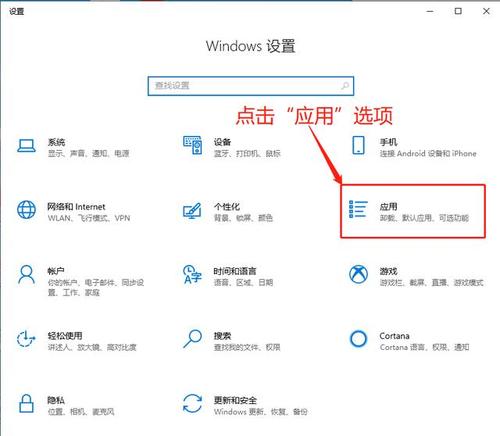Click WLAN, VPN description text
The image size is (500, 436).
click(89, 218)
